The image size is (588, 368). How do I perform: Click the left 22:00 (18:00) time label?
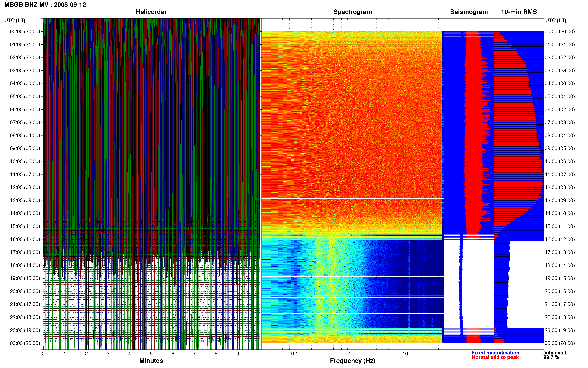pyautogui.click(x=25, y=317)
